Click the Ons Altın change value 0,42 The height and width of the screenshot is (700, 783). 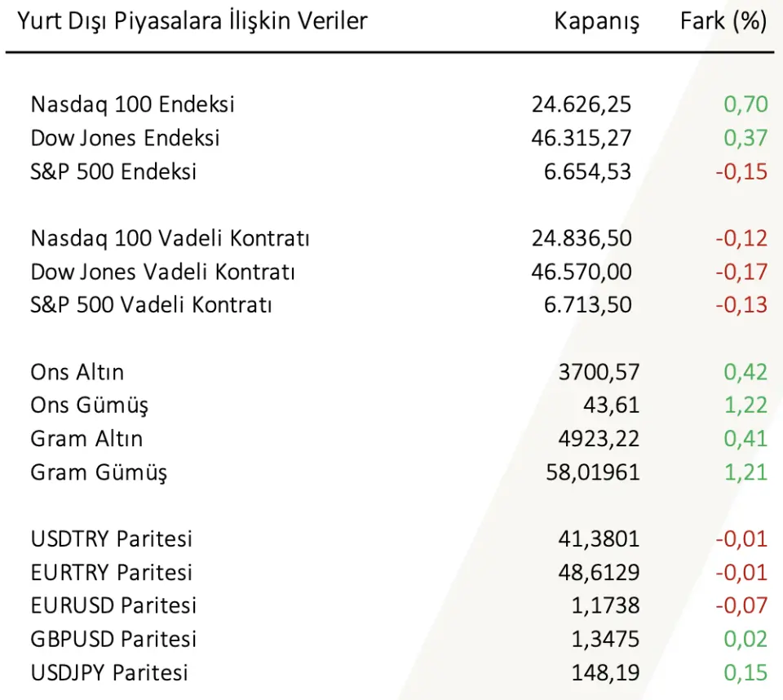(x=745, y=372)
